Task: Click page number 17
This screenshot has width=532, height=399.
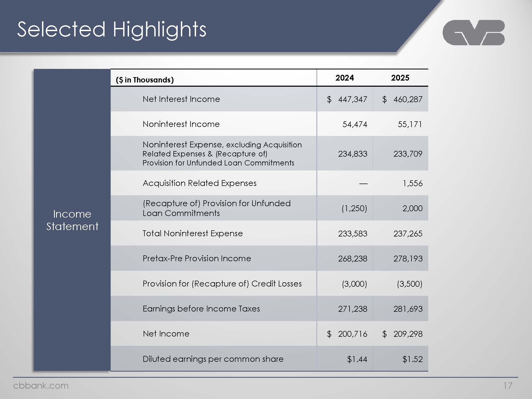Action: click(x=508, y=385)
